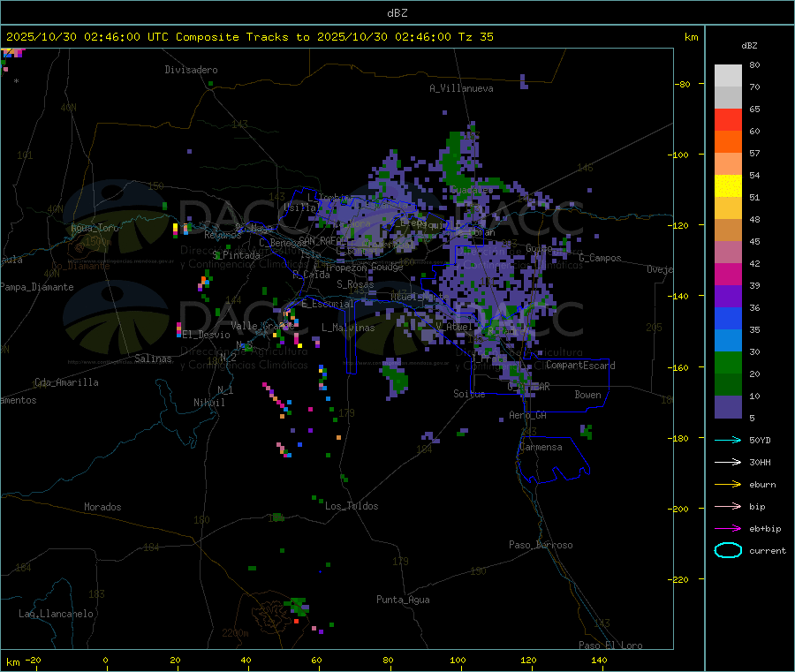
Task: Click the Soitue map label
Action: [469, 394]
